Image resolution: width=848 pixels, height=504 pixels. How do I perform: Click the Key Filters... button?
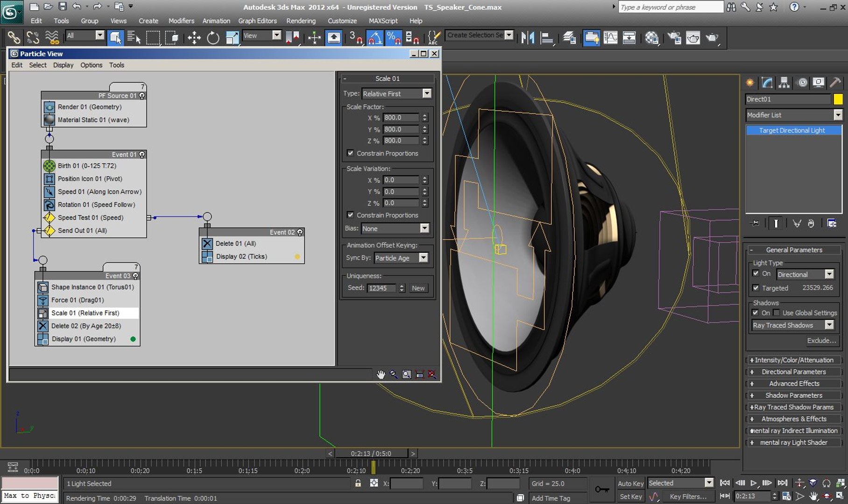coord(688,497)
